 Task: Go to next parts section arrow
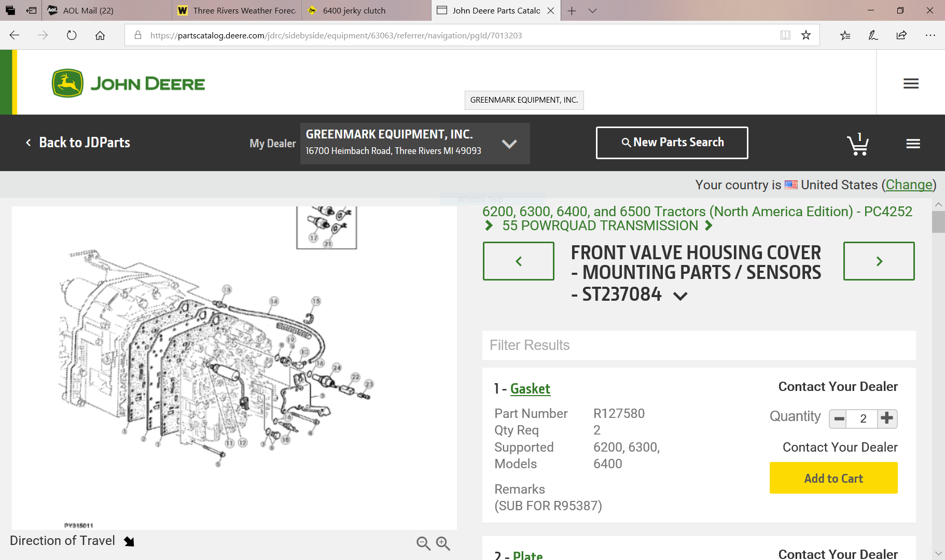coord(879,261)
